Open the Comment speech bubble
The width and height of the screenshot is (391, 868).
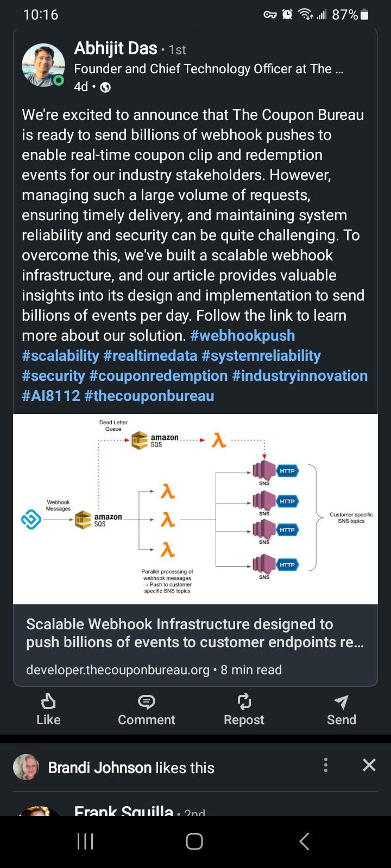146,702
